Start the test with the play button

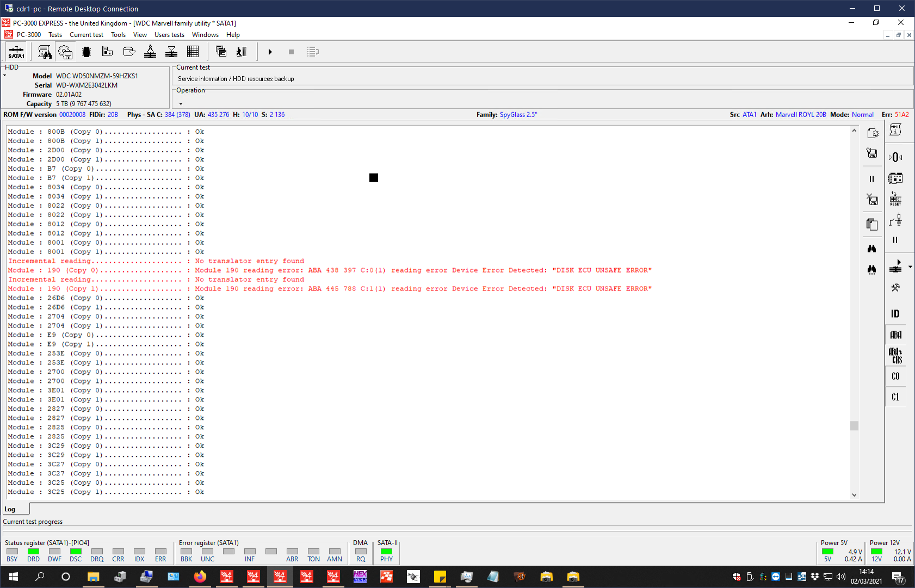(270, 52)
